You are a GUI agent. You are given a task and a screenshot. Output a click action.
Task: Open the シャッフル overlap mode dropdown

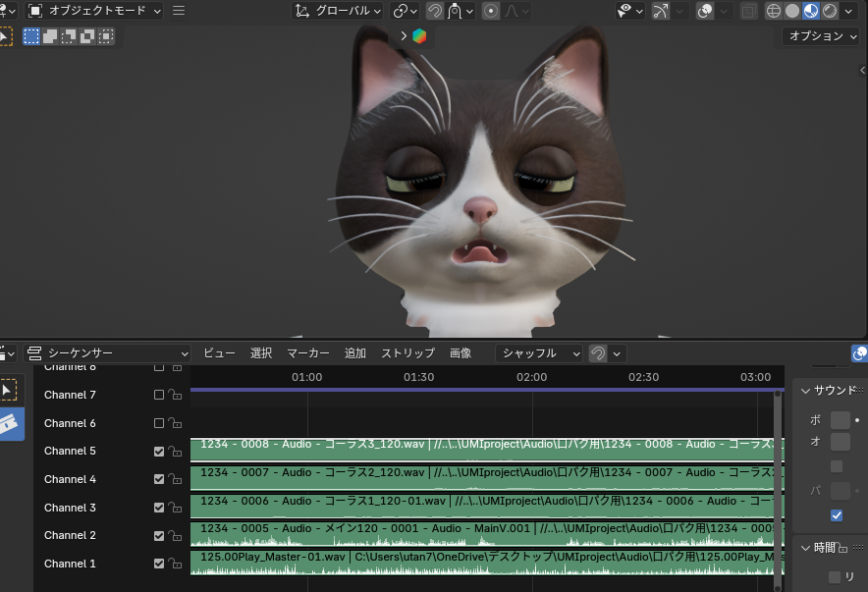(x=539, y=353)
